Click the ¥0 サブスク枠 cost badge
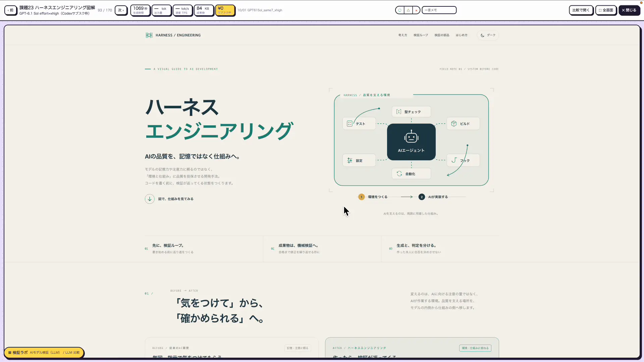 point(225,10)
